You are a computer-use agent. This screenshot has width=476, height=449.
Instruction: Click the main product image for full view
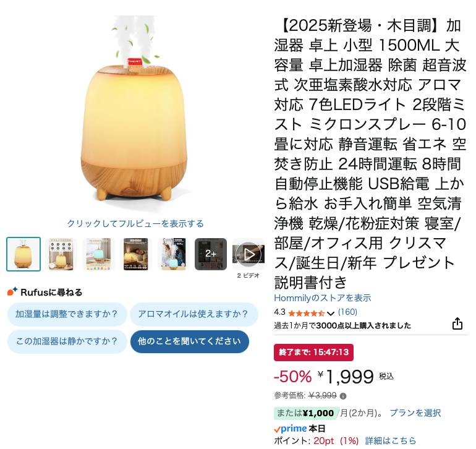pyautogui.click(x=135, y=109)
